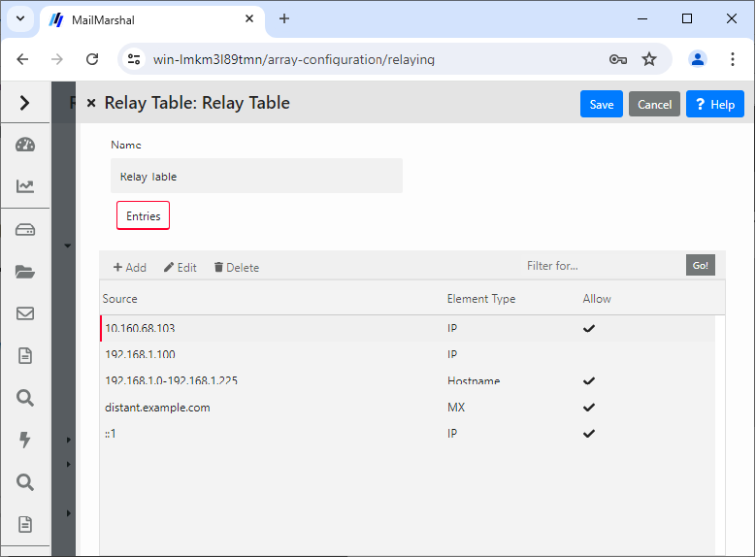Open saved passwords key icon
Image resolution: width=756 pixels, height=557 pixels.
617,59
